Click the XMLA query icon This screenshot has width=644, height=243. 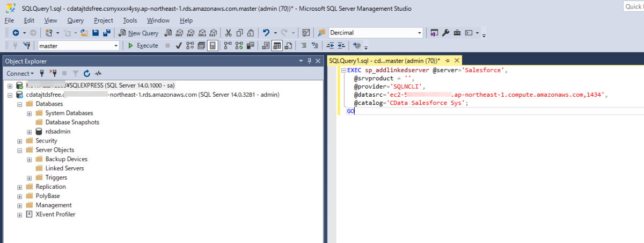tap(202, 33)
